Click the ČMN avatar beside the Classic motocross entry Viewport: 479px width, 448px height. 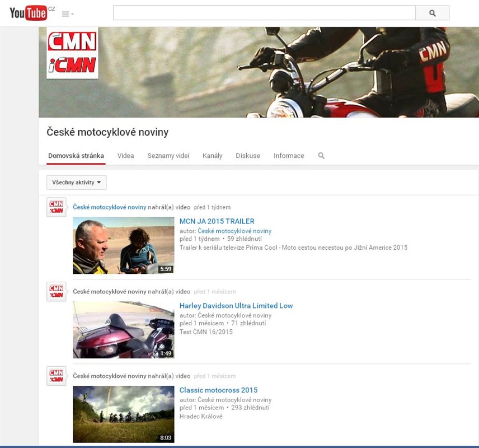(x=56, y=376)
